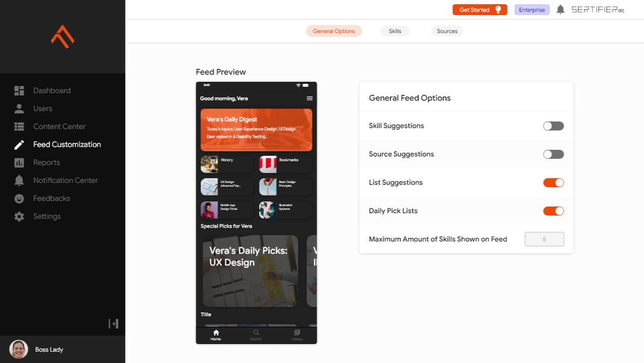Open UX Design Advanced tile in preview

click(x=227, y=187)
